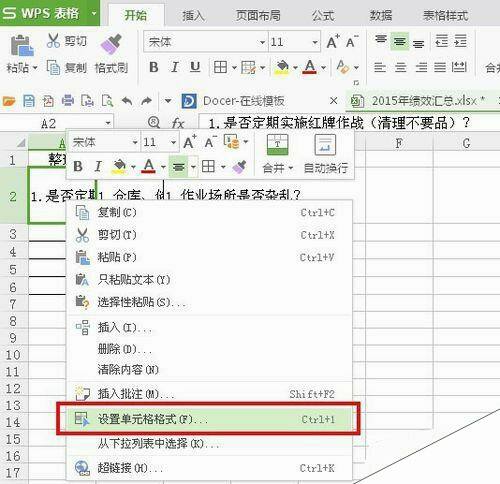Toggle Underline in the ribbon
This screenshot has height=484, width=500.
coord(195,67)
